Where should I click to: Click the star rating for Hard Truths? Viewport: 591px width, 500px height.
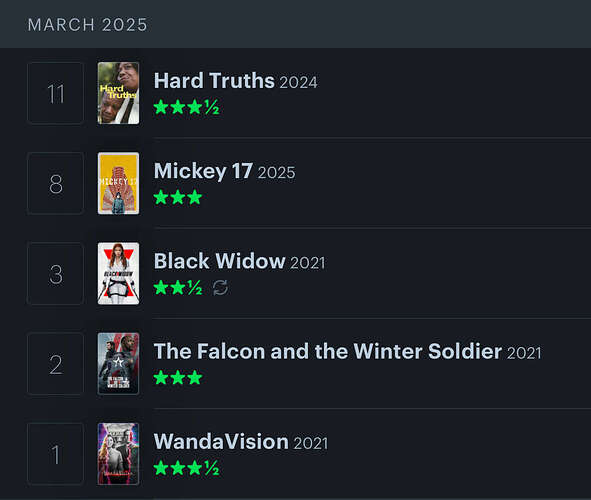click(186, 107)
